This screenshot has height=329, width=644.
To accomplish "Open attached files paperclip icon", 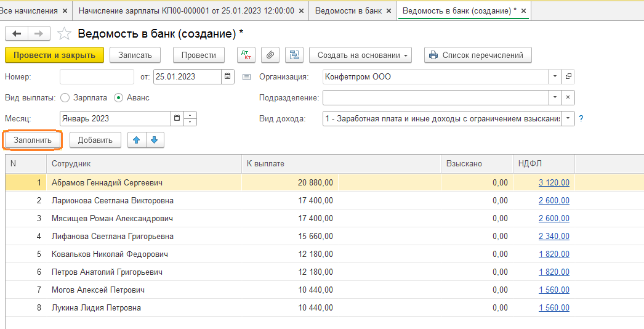I will click(270, 55).
